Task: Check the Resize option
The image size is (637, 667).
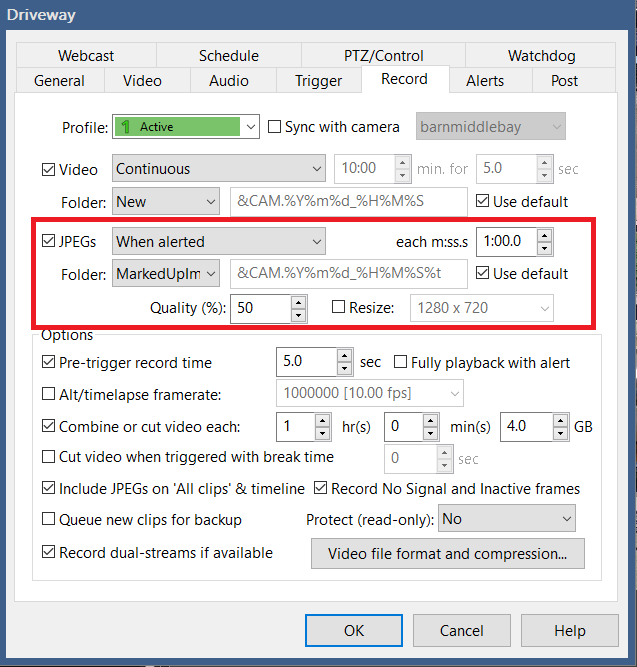Action: [339, 308]
